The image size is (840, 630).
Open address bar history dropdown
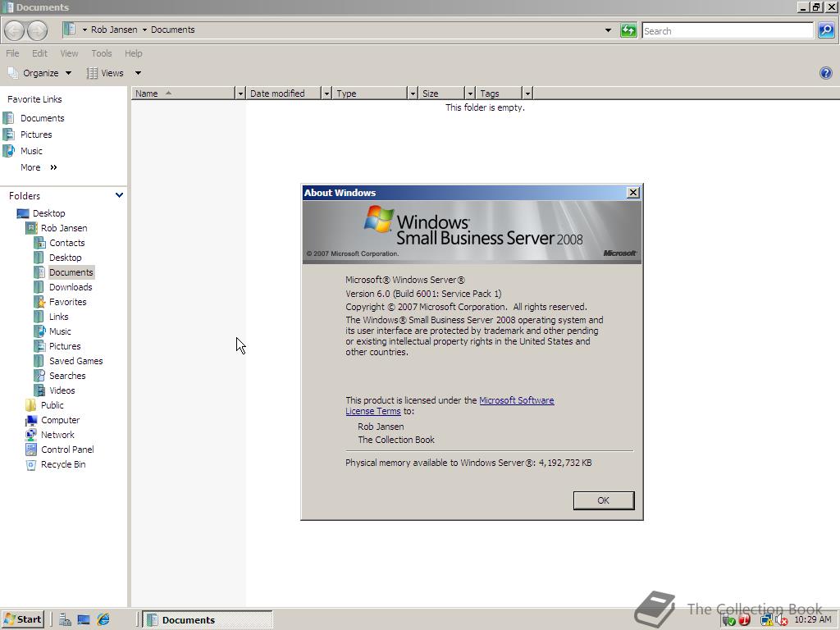[x=608, y=30]
